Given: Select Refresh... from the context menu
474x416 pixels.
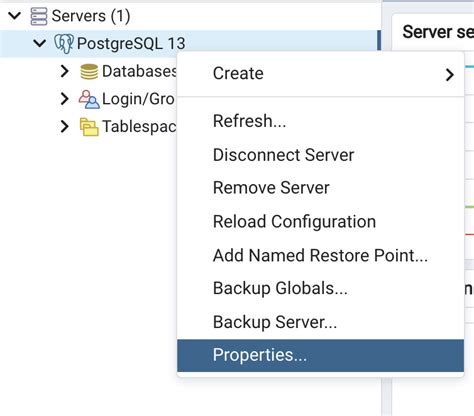Looking at the screenshot, I should (x=320, y=121).
